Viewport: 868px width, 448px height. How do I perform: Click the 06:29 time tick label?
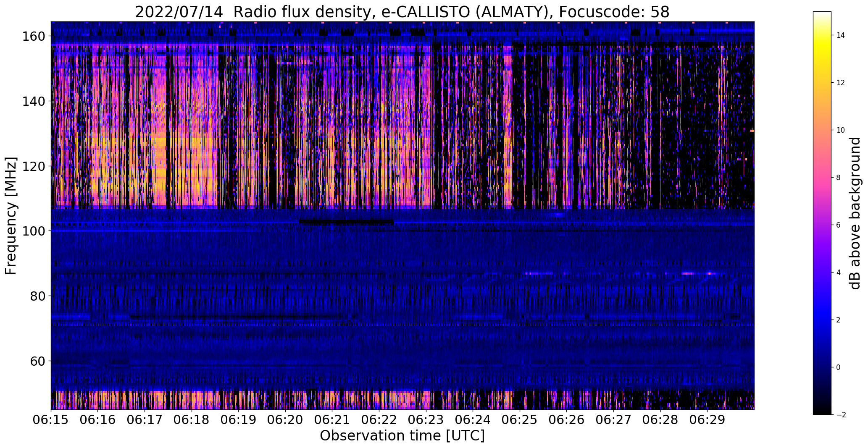click(708, 420)
